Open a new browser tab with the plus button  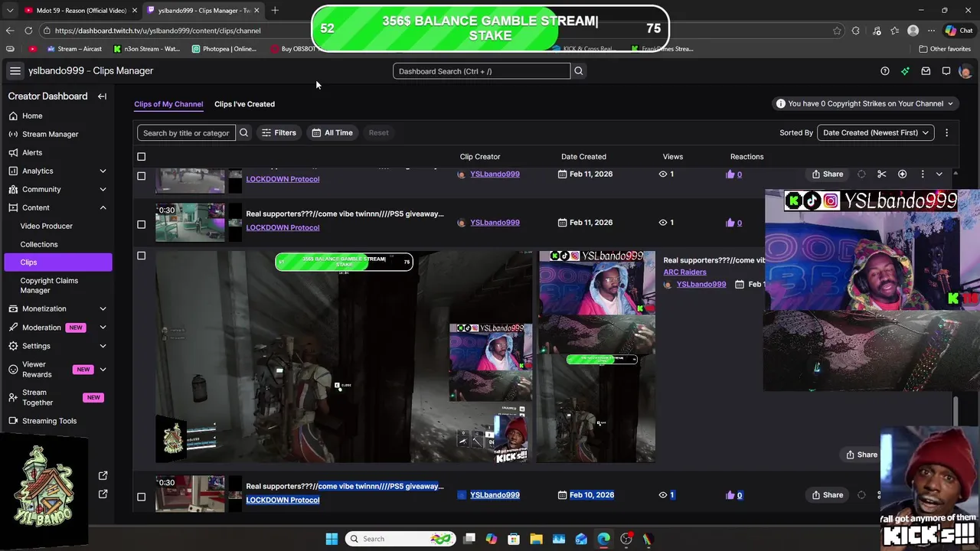[275, 10]
